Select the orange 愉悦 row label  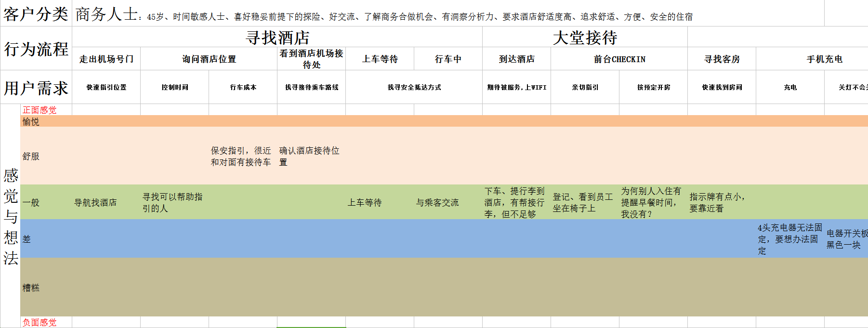(31, 122)
